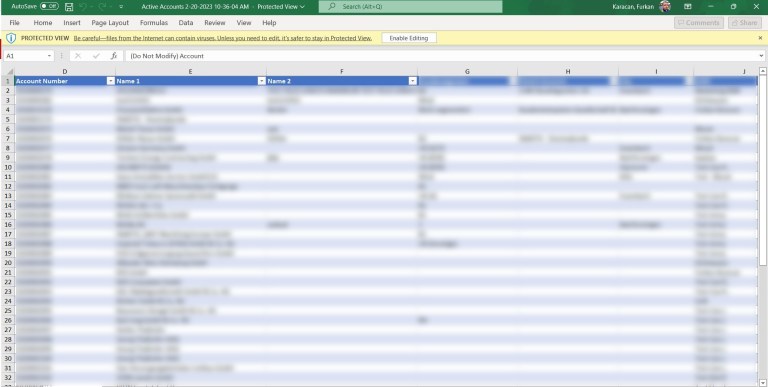This screenshot has height=387, width=768.
Task: Click the Protected View shield icon
Action: [11, 38]
